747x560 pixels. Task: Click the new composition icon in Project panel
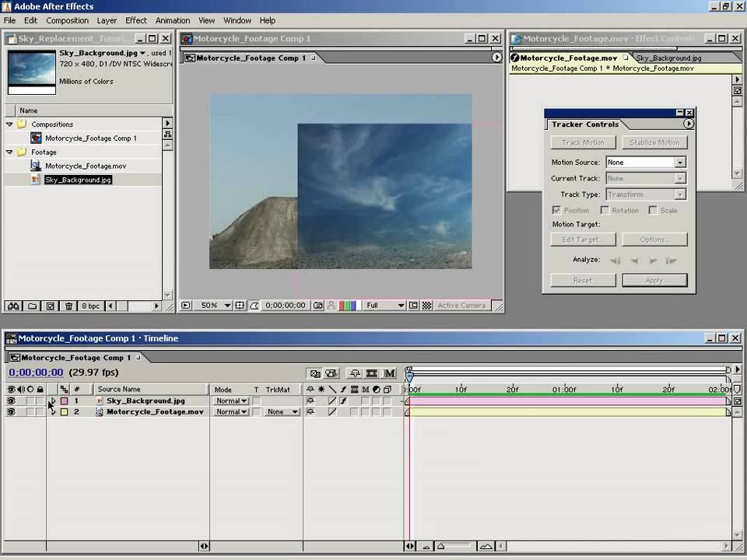pyautogui.click(x=51, y=306)
